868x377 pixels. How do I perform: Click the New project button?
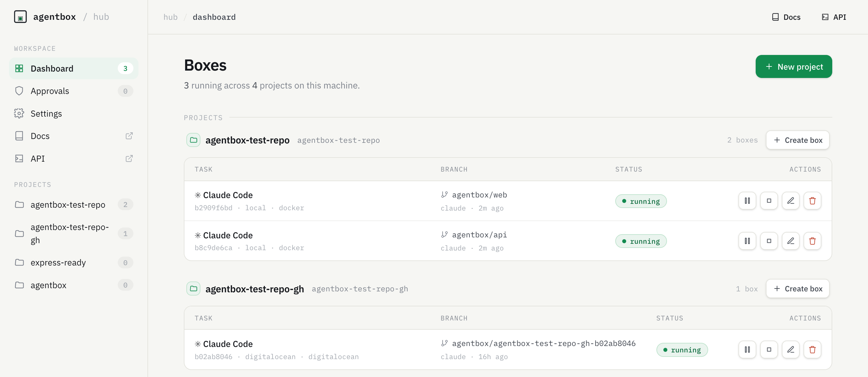tap(794, 67)
